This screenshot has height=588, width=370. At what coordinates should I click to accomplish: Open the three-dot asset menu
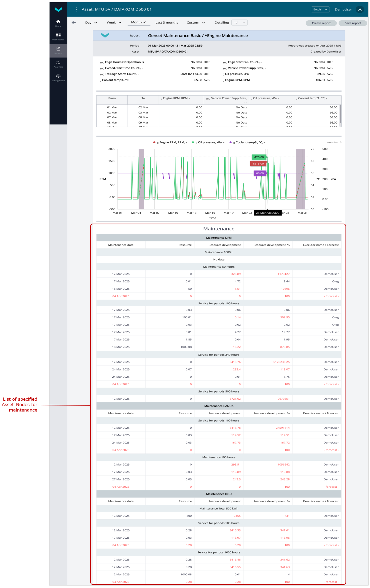(77, 9)
